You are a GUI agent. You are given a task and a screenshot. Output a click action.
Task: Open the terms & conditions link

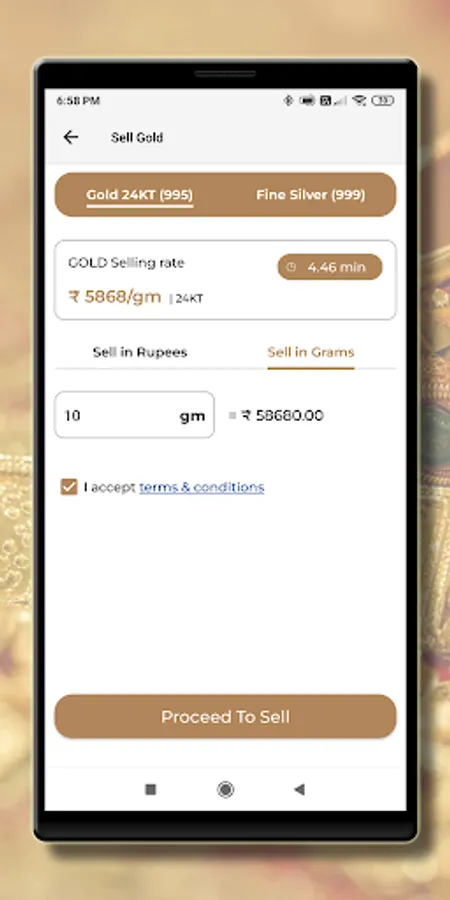click(201, 487)
